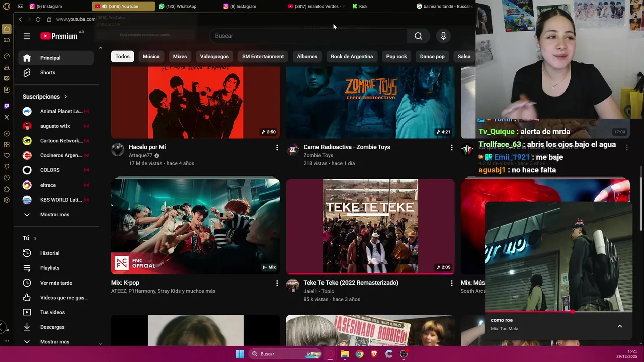Seek using the miniplayer red progress bar
The height and width of the screenshot is (362, 644).
tap(558, 312)
